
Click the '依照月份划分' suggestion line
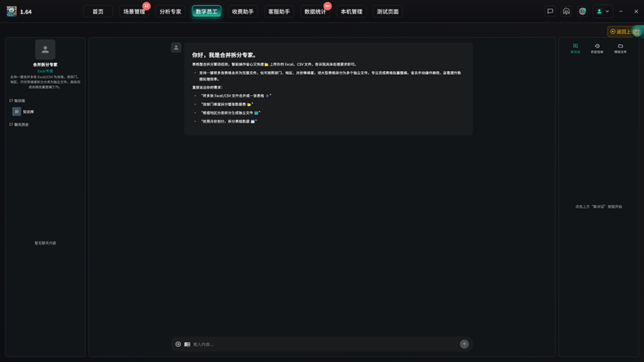click(x=228, y=121)
